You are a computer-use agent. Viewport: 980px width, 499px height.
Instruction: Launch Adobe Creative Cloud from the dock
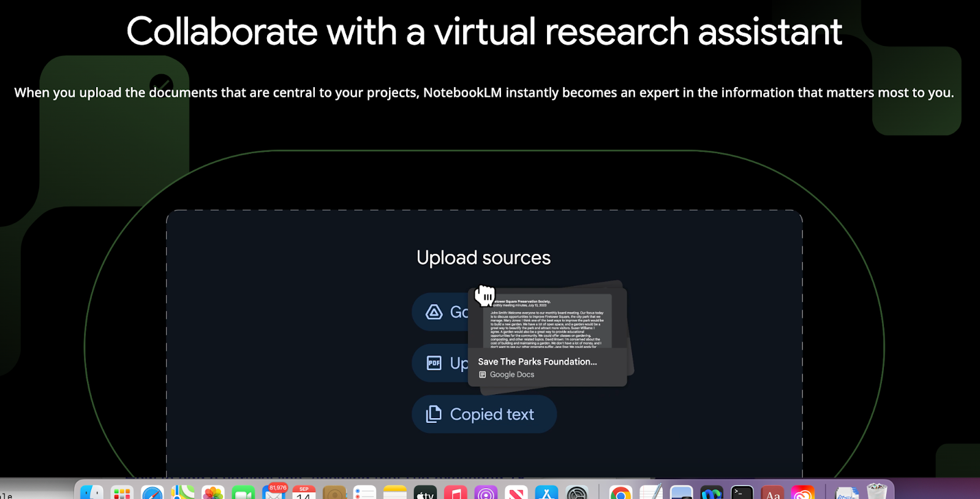[x=802, y=492]
